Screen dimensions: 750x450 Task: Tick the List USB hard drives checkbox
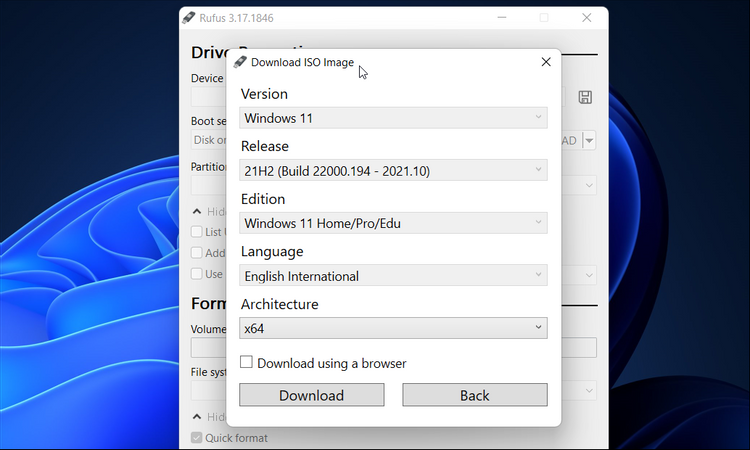tap(197, 232)
